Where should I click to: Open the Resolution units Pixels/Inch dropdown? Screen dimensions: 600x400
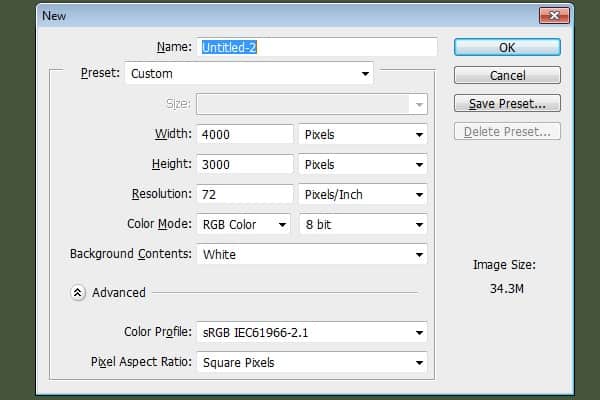pyautogui.click(x=363, y=194)
